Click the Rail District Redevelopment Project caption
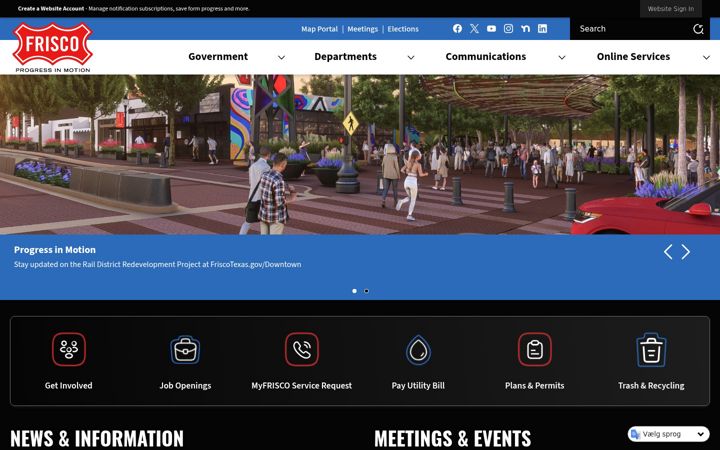This screenshot has width=720, height=450. click(158, 264)
